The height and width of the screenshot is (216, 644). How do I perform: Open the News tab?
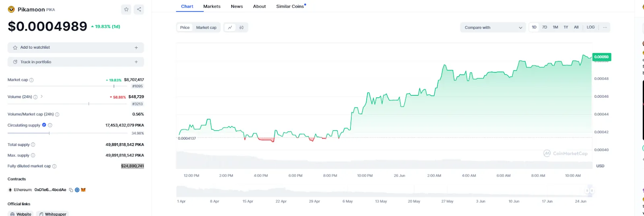[x=237, y=6]
